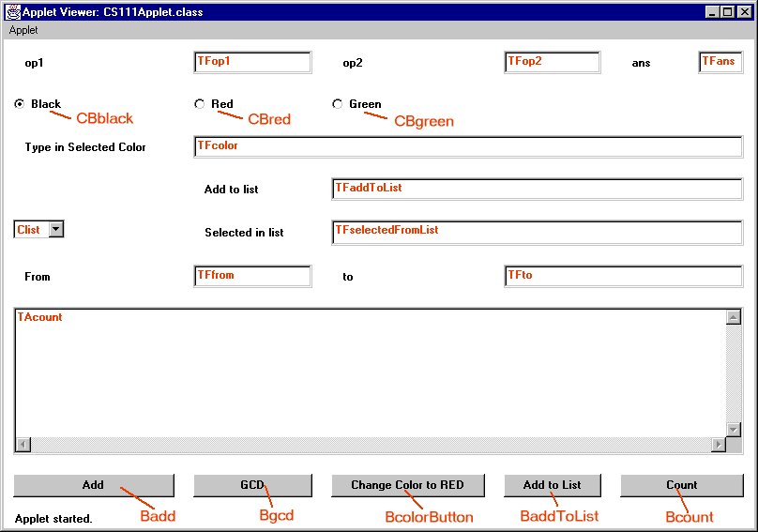
Task: Click the Add to List button
Action: click(x=552, y=485)
